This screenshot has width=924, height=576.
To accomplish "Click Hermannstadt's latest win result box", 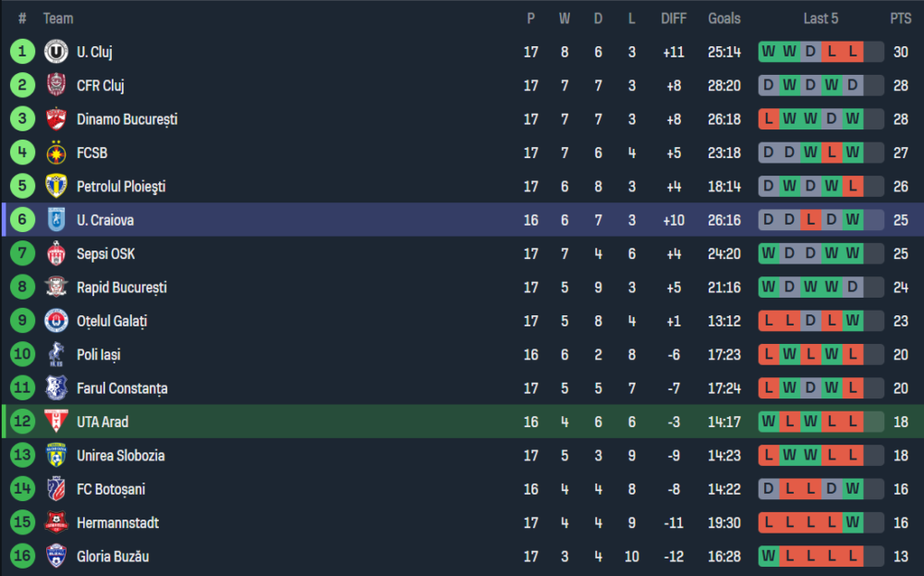I will [853, 522].
